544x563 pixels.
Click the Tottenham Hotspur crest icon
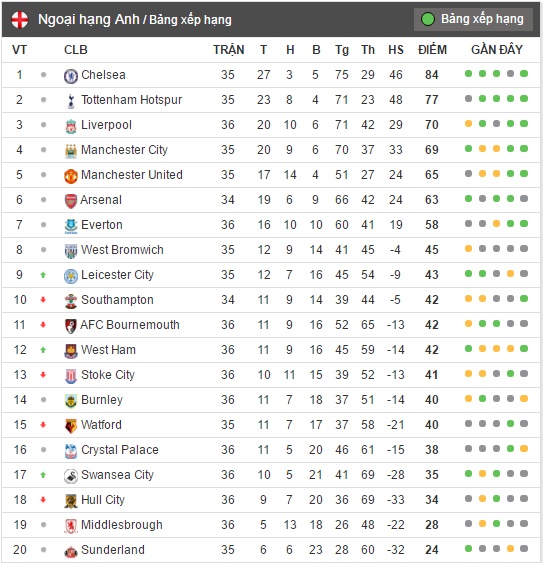(x=71, y=101)
